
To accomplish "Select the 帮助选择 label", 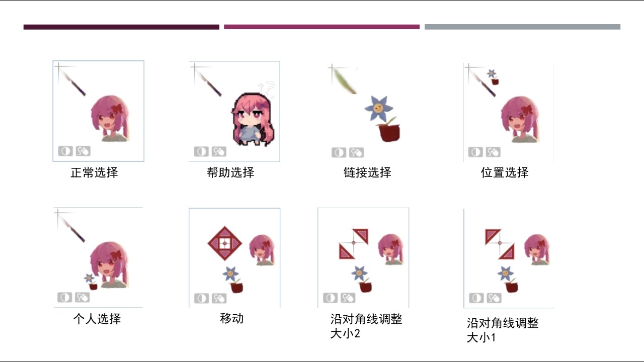I will coord(230,172).
